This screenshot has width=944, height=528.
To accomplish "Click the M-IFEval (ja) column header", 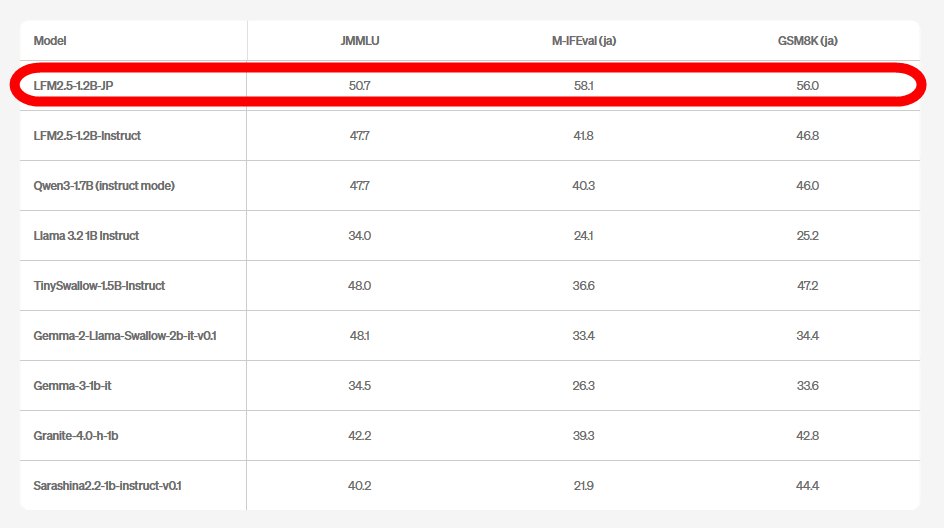I will click(x=583, y=41).
